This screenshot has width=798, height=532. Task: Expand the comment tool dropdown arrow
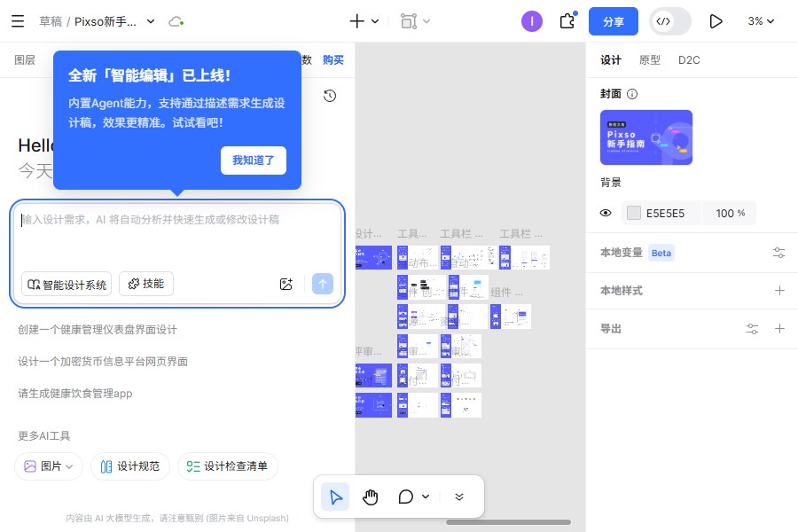(426, 497)
